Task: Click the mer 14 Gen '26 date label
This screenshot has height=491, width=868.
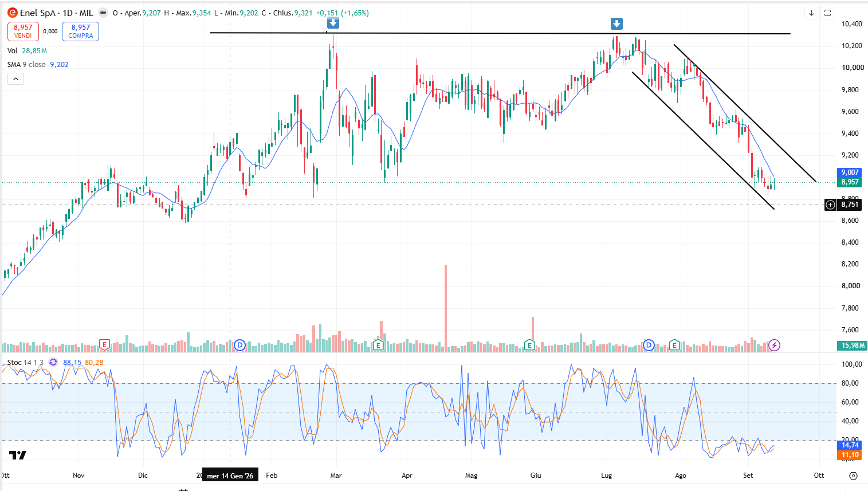Action: 230,476
